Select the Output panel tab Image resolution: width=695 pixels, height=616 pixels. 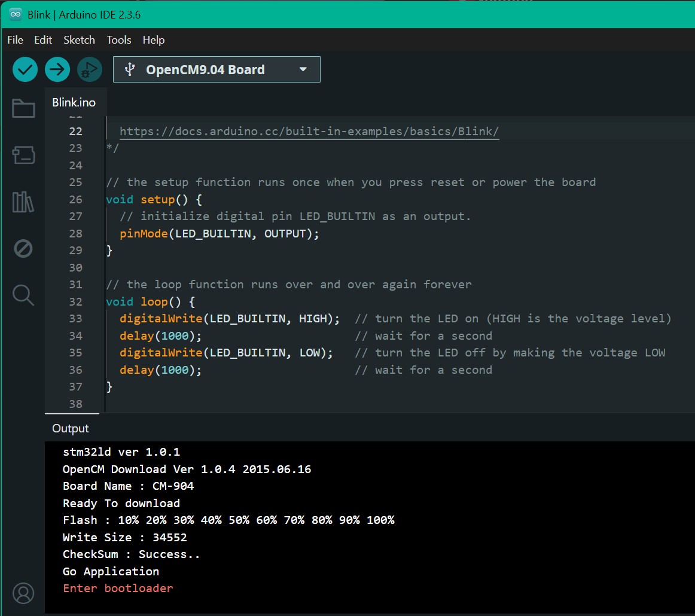(x=71, y=428)
